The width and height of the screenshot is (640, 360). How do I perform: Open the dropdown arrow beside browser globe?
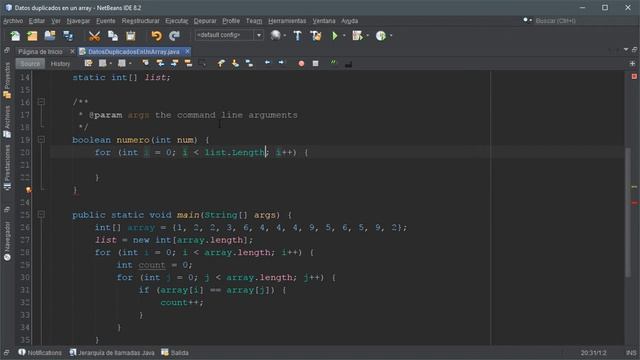pos(284,36)
